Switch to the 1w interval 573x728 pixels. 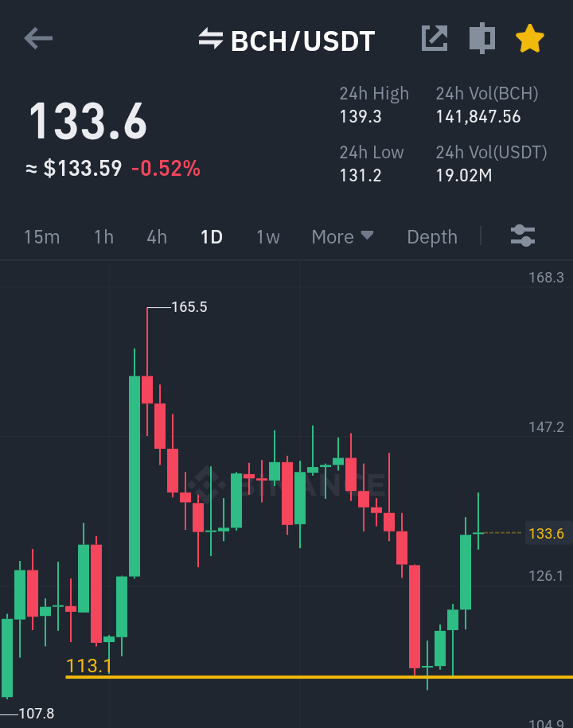click(x=268, y=237)
